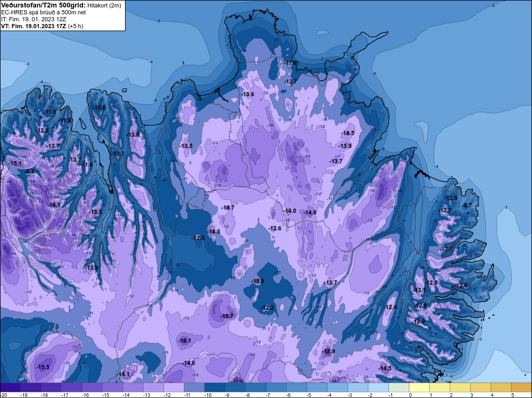Click the -11.8 value near Ísafjarðardjúp
532x398 pixels.
(86, 164)
